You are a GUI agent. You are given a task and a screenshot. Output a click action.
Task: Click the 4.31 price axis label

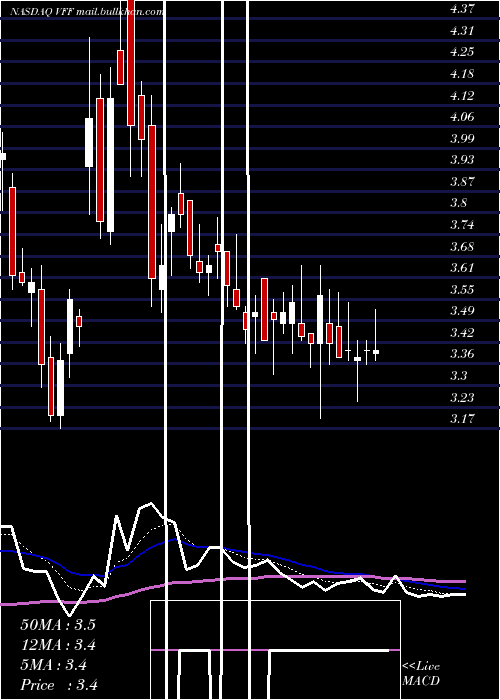point(462,30)
